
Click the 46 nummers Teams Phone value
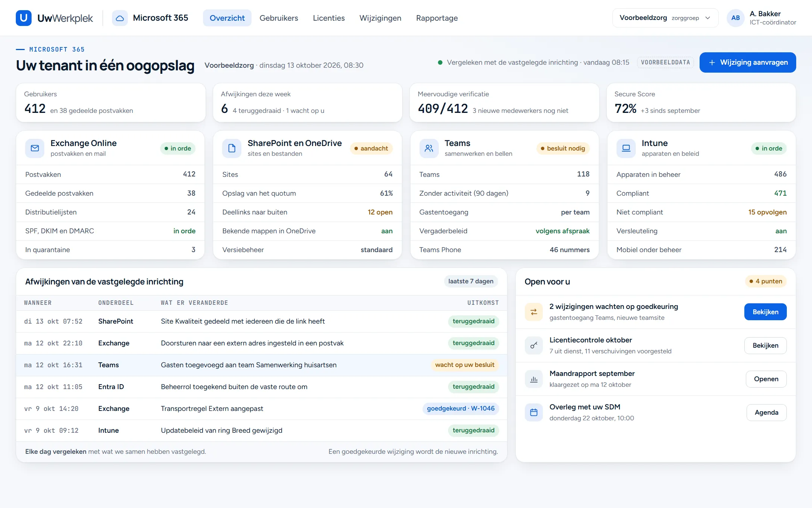point(570,249)
